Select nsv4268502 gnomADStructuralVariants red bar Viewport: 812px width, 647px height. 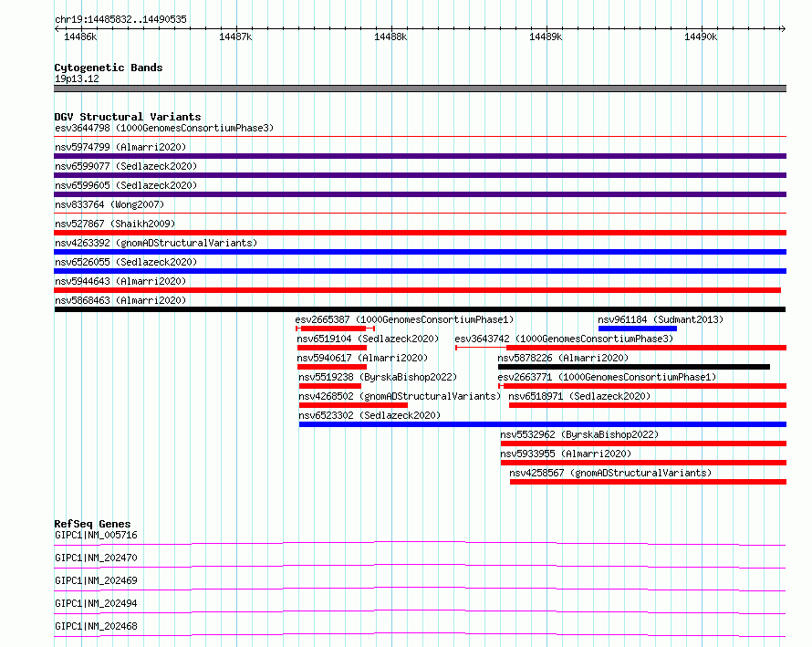click(353, 405)
